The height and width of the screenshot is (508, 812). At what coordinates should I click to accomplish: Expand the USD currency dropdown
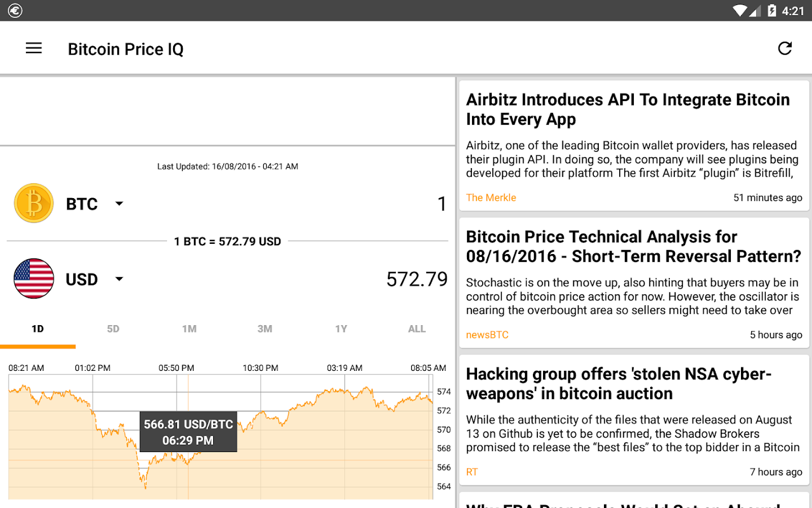pos(119,279)
